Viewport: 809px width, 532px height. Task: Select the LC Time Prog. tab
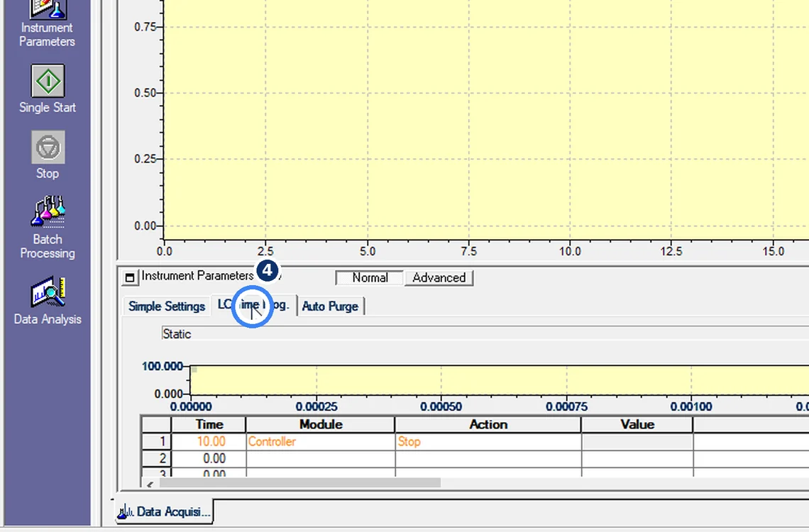[x=253, y=305]
